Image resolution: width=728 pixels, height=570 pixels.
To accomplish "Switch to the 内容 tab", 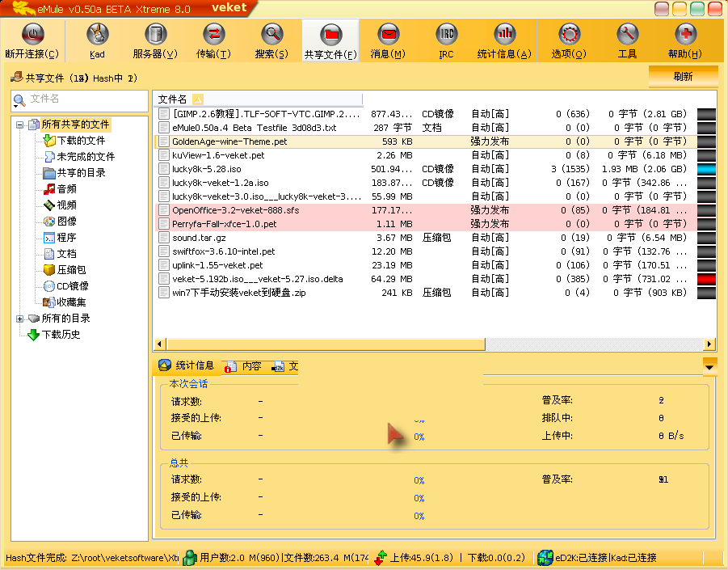I will (x=244, y=366).
